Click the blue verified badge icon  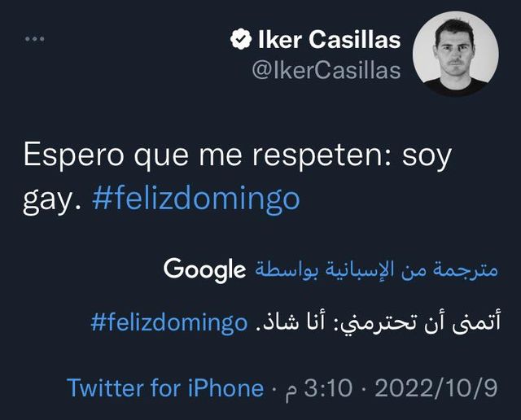[240, 39]
